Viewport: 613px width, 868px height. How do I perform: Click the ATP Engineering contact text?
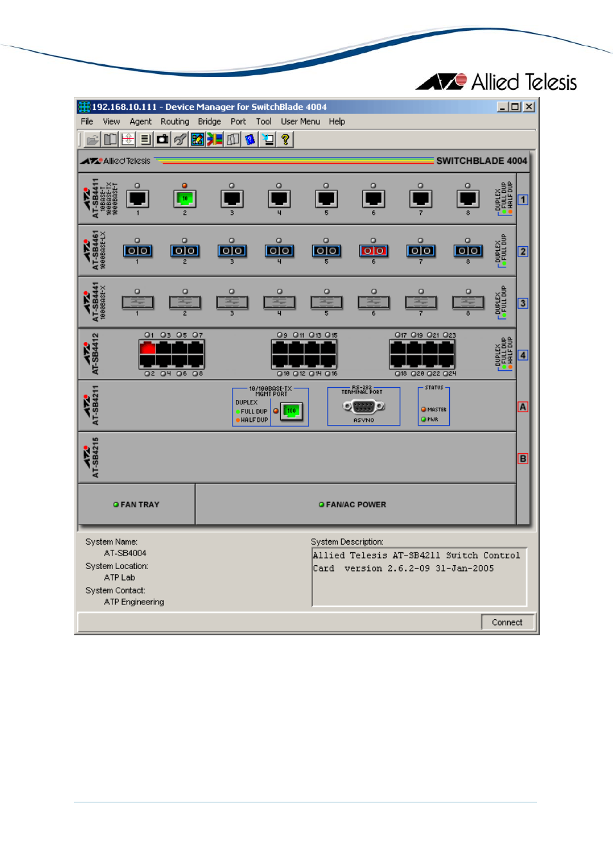[x=134, y=602]
